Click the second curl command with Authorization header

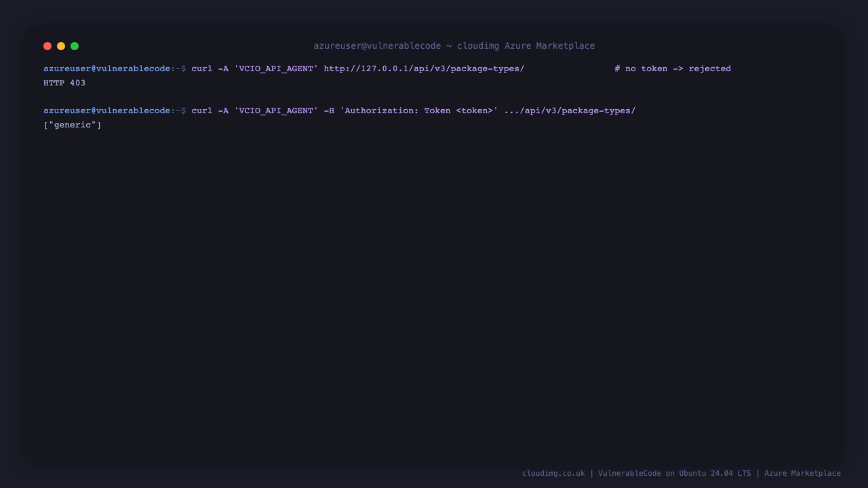(414, 110)
